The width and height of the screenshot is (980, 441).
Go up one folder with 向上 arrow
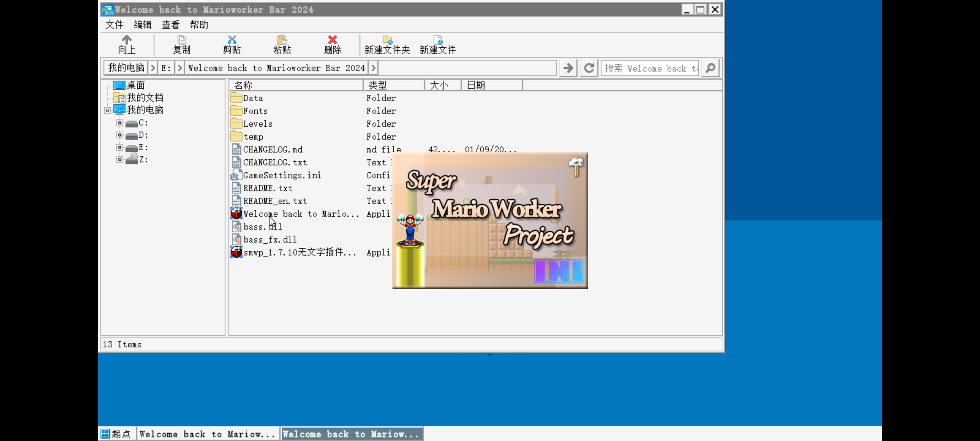point(127,44)
